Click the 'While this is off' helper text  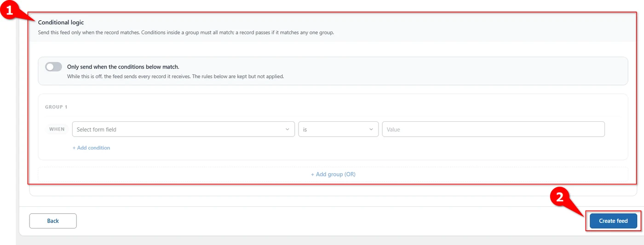(x=175, y=76)
